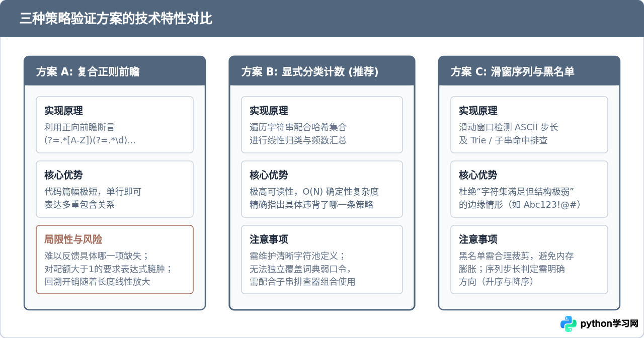644x338 pixels.
Task: Click the regex (?=.*[A-Z])(?=.*\d)... text
Action: 90,140
